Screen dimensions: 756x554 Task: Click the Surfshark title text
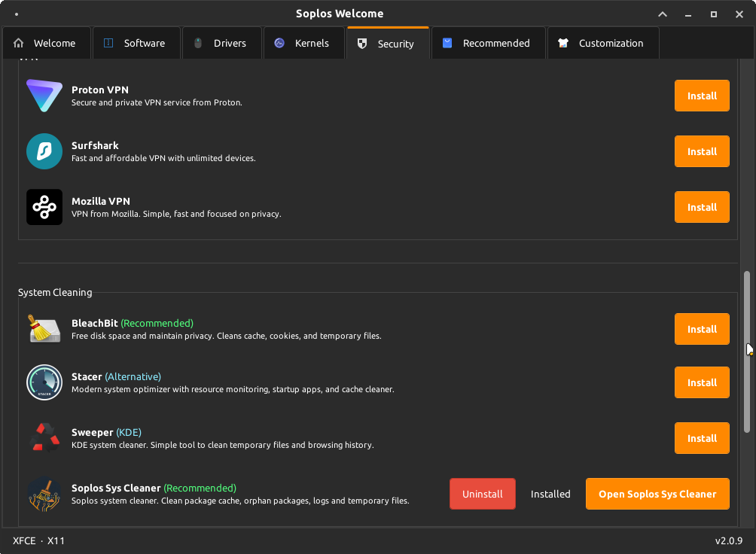(95, 145)
